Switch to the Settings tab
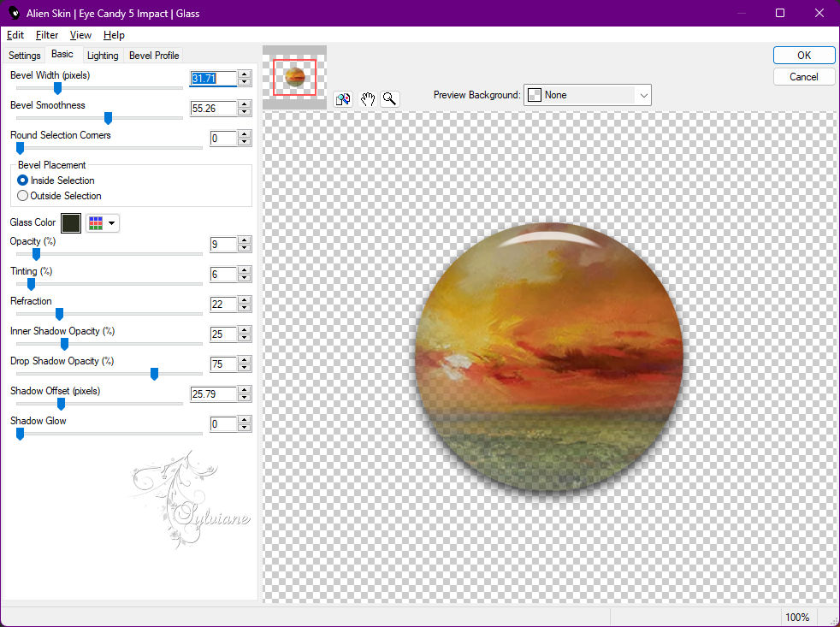This screenshot has height=627, width=840. coord(24,56)
